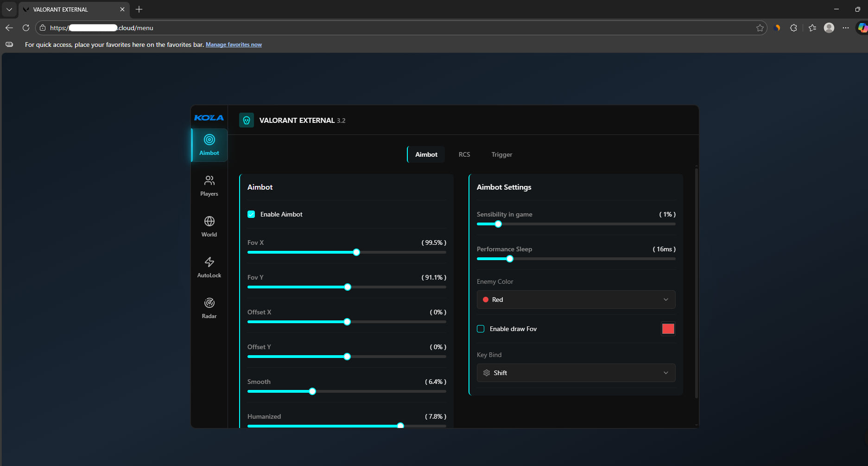Click the browser Extensions puzzle icon

(x=793, y=28)
